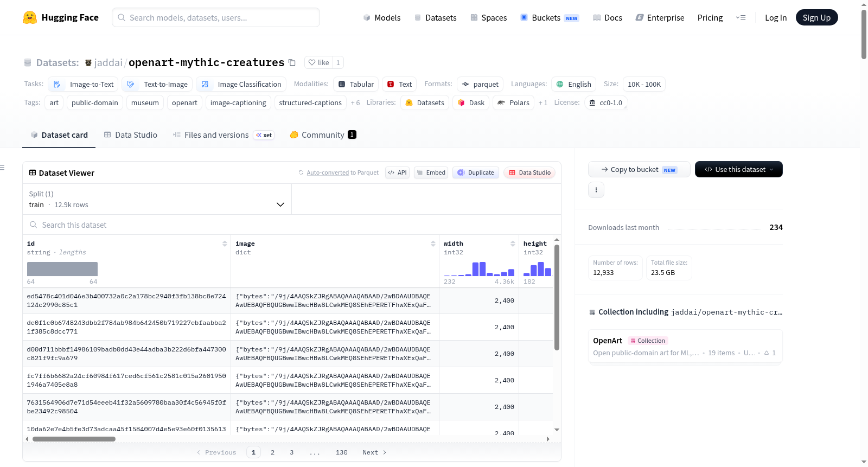The image size is (868, 467).
Task: Switch to the Dataset card tab
Action: (59, 135)
